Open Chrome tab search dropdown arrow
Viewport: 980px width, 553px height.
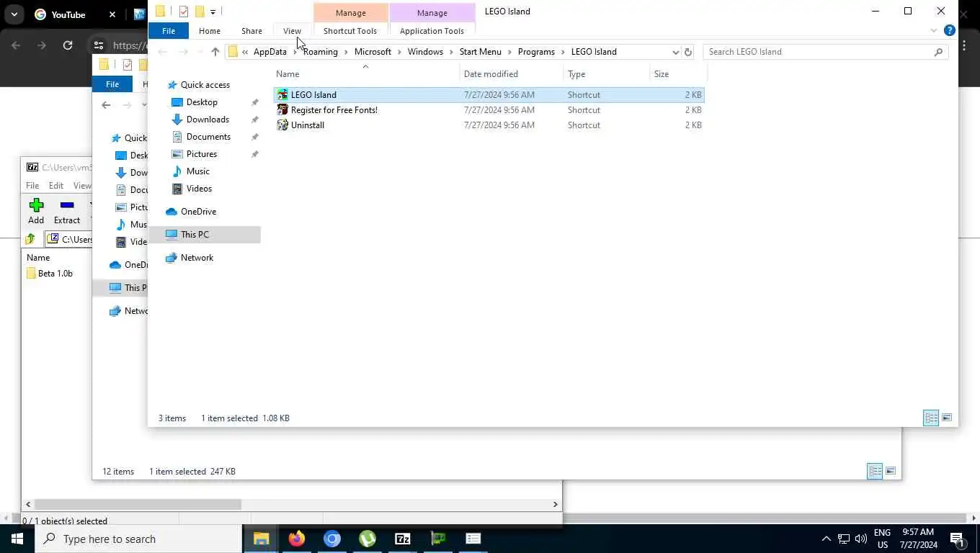click(x=14, y=14)
